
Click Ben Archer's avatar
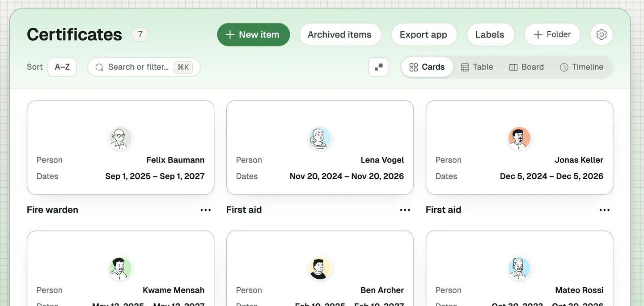coord(320,268)
